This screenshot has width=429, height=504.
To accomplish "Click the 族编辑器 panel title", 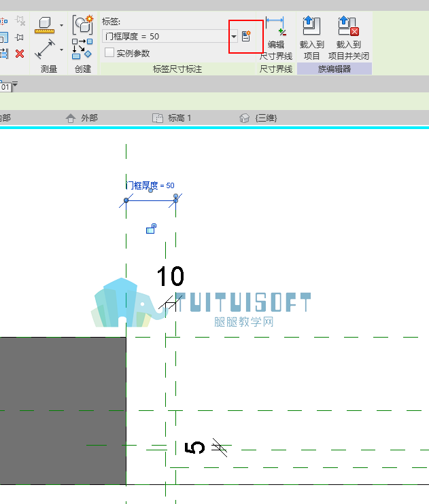I will click(x=334, y=69).
